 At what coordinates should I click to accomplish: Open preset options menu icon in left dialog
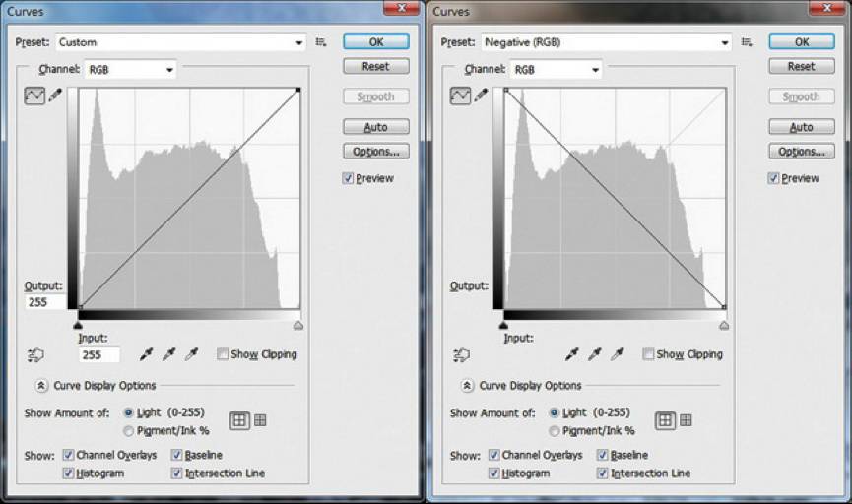[x=321, y=42]
